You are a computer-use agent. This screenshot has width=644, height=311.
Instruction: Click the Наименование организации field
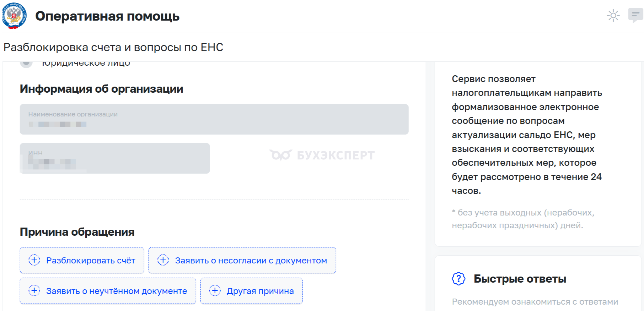(x=214, y=119)
